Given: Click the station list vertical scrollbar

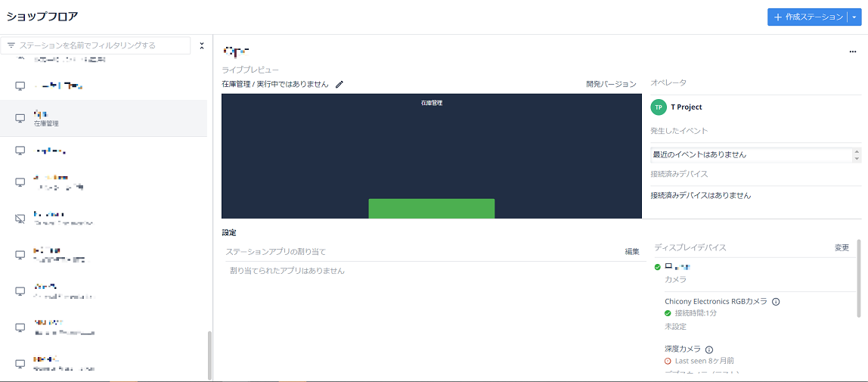Looking at the screenshot, I should (x=209, y=356).
